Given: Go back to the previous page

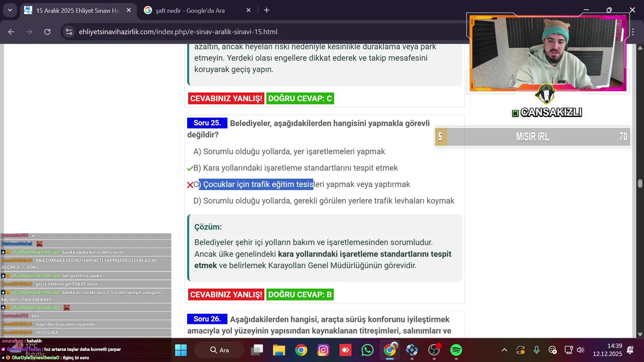Looking at the screenshot, I should coord(11,32).
